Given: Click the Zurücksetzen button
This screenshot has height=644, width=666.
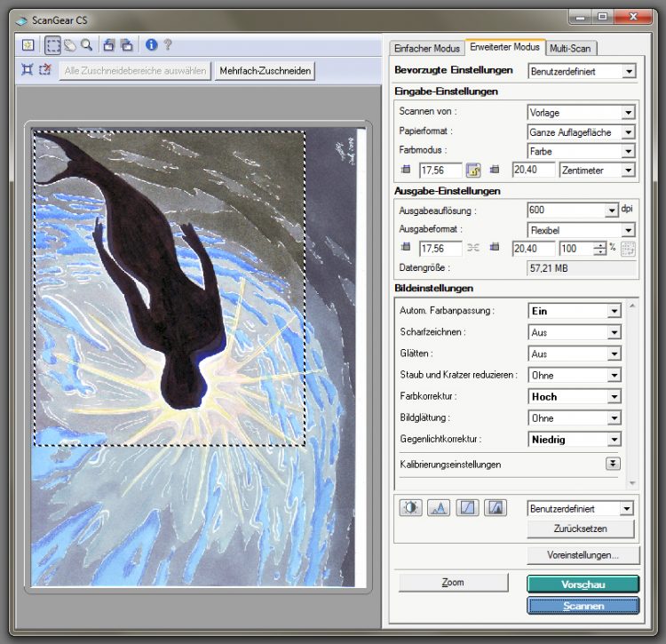Looking at the screenshot, I should tap(580, 529).
